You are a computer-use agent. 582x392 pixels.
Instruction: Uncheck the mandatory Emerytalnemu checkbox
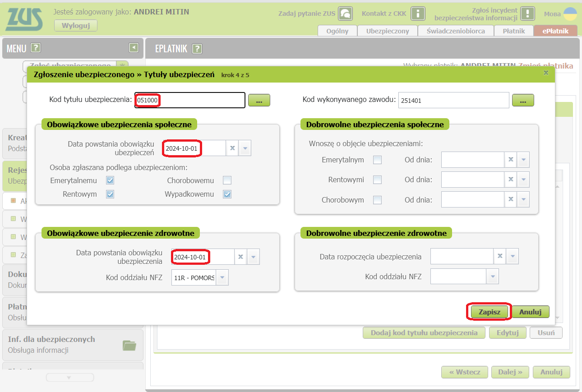110,180
